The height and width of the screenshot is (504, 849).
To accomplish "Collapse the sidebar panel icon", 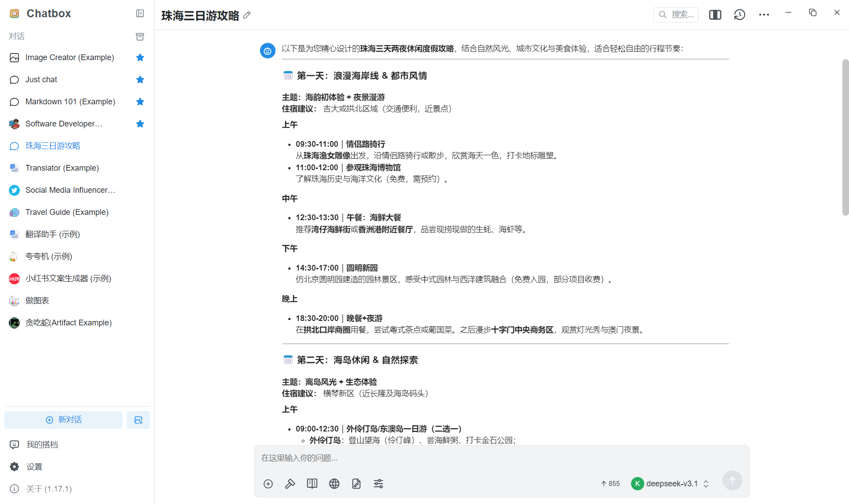I will (140, 13).
